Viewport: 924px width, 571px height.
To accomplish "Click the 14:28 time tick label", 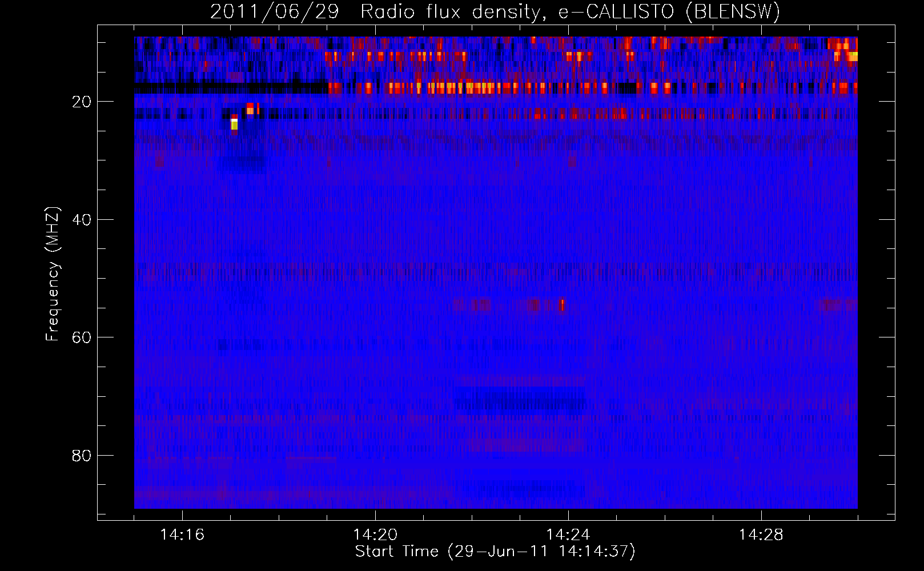I will [761, 534].
